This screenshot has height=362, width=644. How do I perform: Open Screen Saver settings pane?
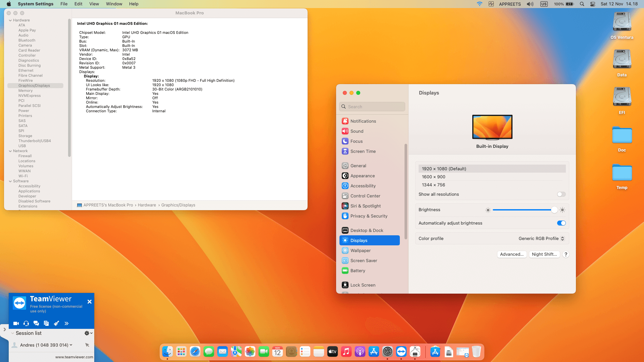point(364,261)
